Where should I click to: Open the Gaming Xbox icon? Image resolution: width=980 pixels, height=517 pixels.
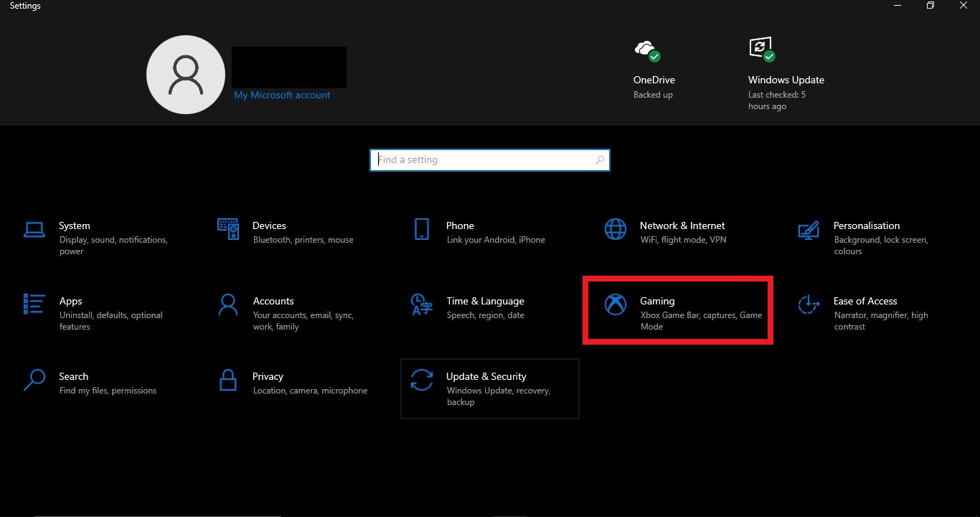(616, 304)
